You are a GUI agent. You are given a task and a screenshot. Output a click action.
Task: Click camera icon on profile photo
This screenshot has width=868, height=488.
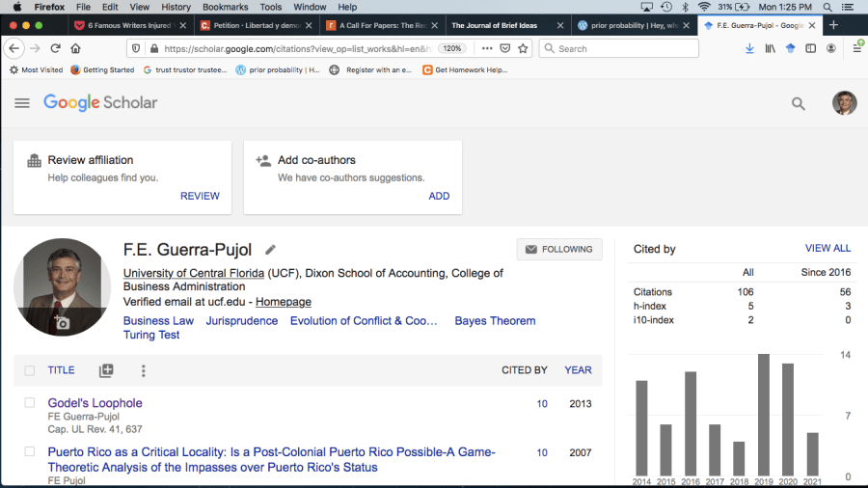61,323
